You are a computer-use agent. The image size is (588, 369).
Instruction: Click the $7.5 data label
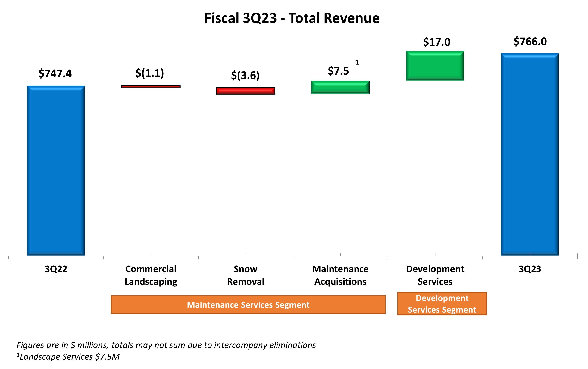338,71
